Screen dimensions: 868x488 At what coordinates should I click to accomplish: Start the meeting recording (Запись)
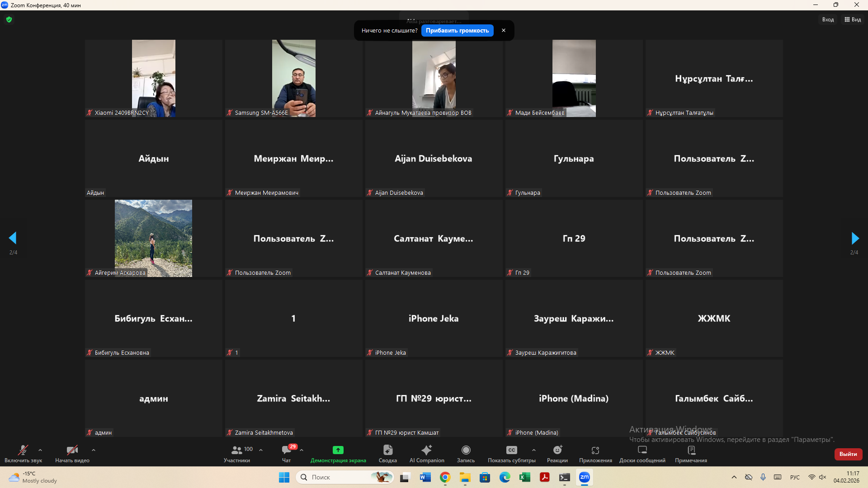coord(466,450)
